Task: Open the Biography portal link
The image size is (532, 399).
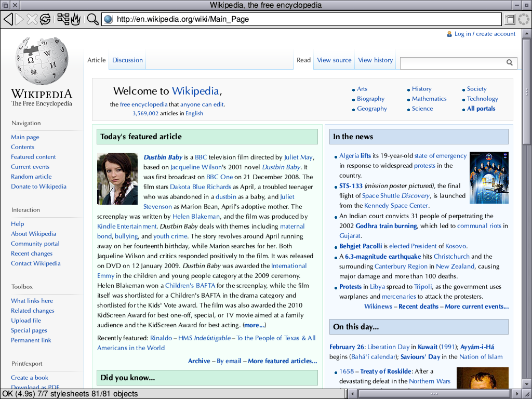Action: pos(370,99)
